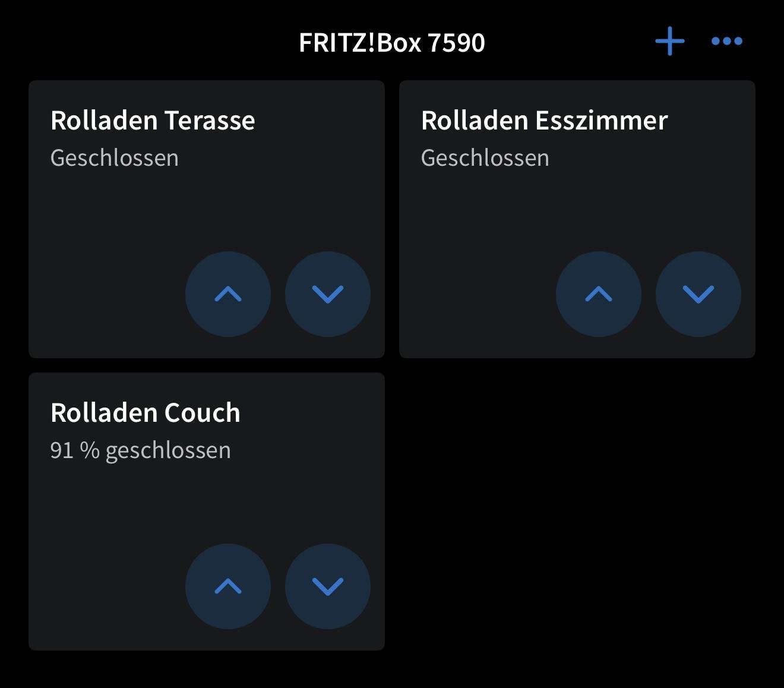Image resolution: width=784 pixels, height=688 pixels.
Task: Click the down chevron on Rolladen Couch
Action: [327, 586]
